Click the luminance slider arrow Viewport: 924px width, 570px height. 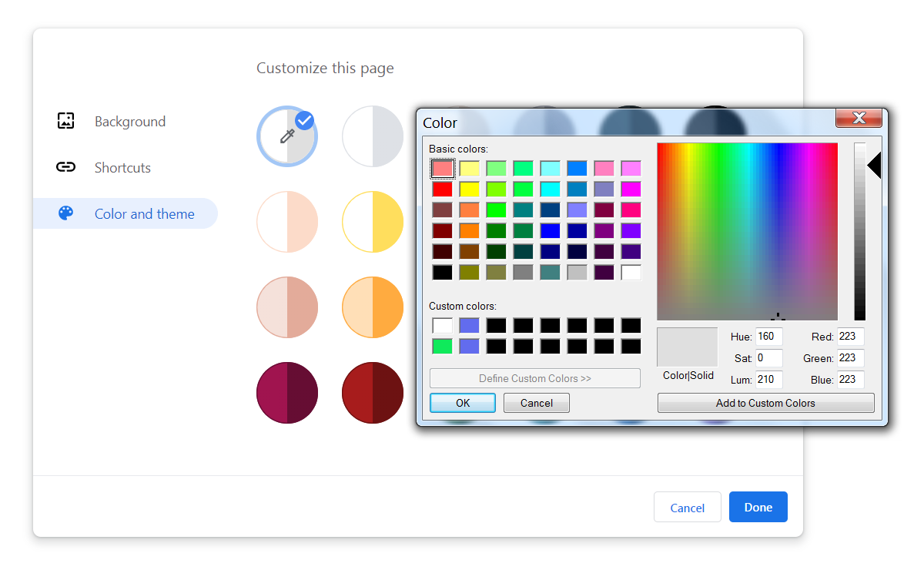(x=874, y=165)
